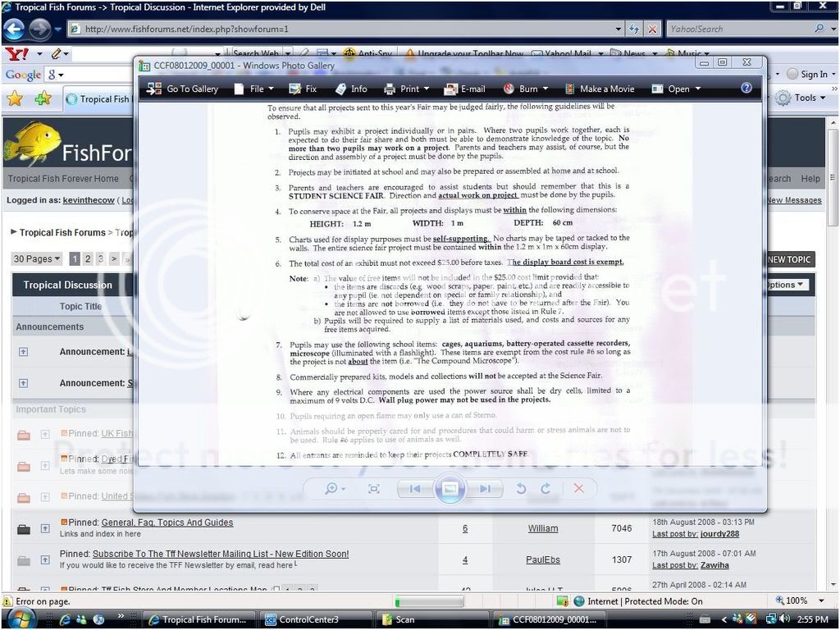Rotate the image clockwise
The height and width of the screenshot is (630, 840).
point(546,489)
